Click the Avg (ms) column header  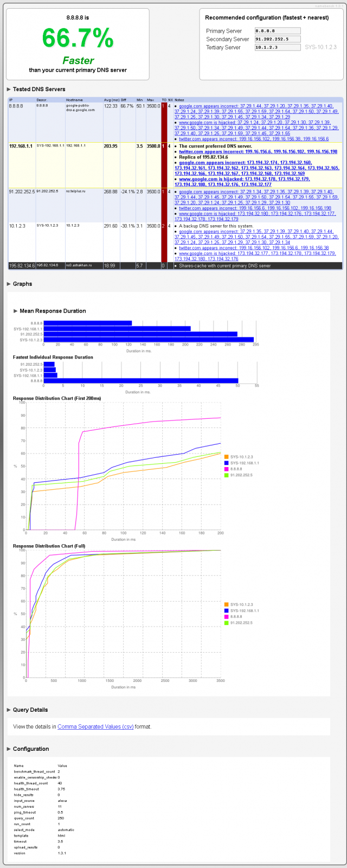tap(111, 100)
